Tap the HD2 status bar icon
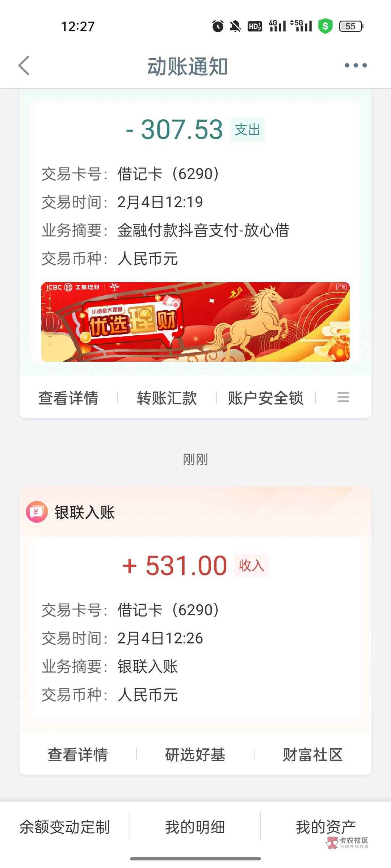 255,26
